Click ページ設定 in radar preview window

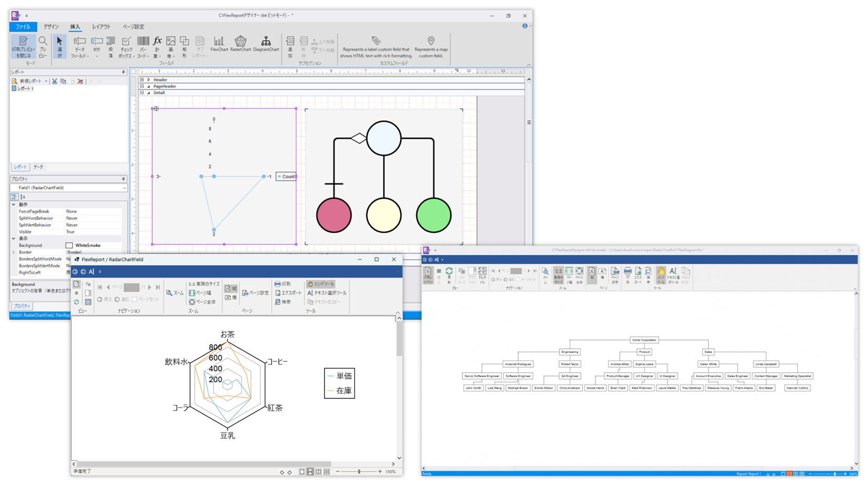click(255, 293)
